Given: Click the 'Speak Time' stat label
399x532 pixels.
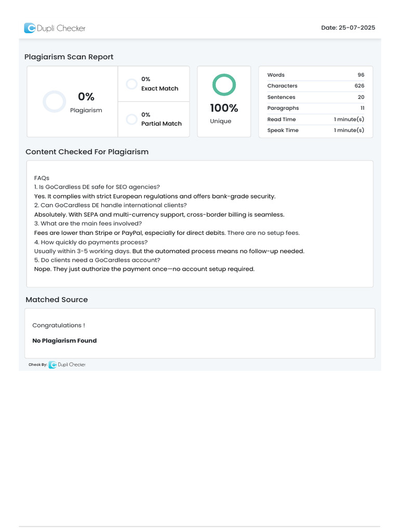Looking at the screenshot, I should pos(283,130).
